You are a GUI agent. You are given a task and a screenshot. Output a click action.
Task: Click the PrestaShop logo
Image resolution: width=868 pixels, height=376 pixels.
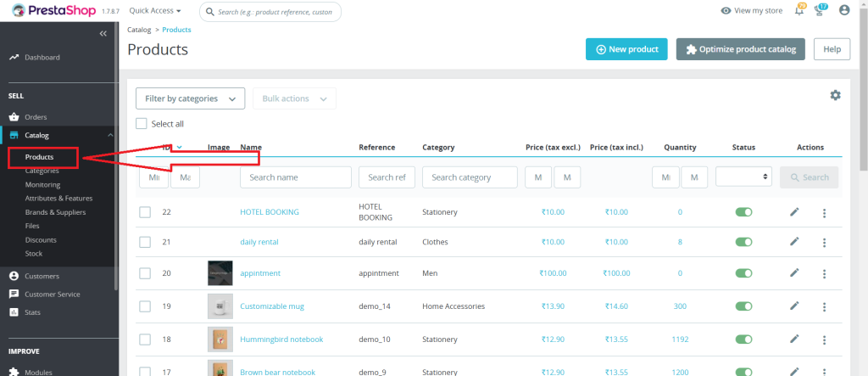(x=53, y=10)
